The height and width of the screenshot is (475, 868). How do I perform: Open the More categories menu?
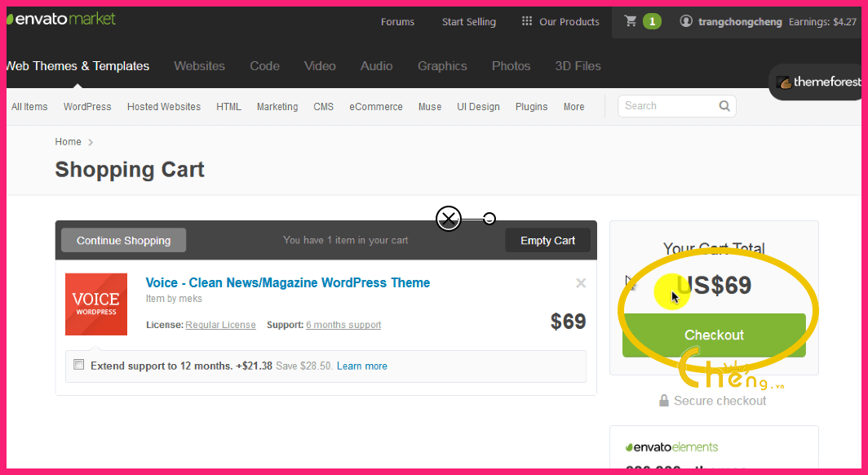[573, 107]
